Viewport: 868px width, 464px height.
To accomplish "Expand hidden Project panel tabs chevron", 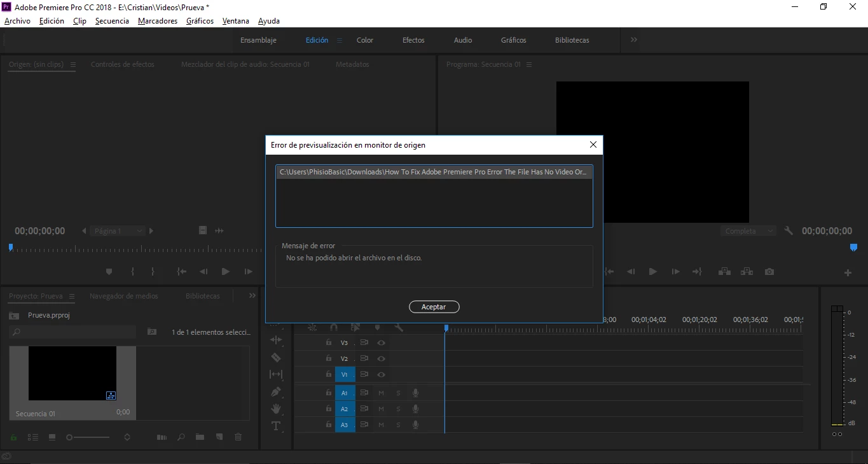I will point(252,296).
